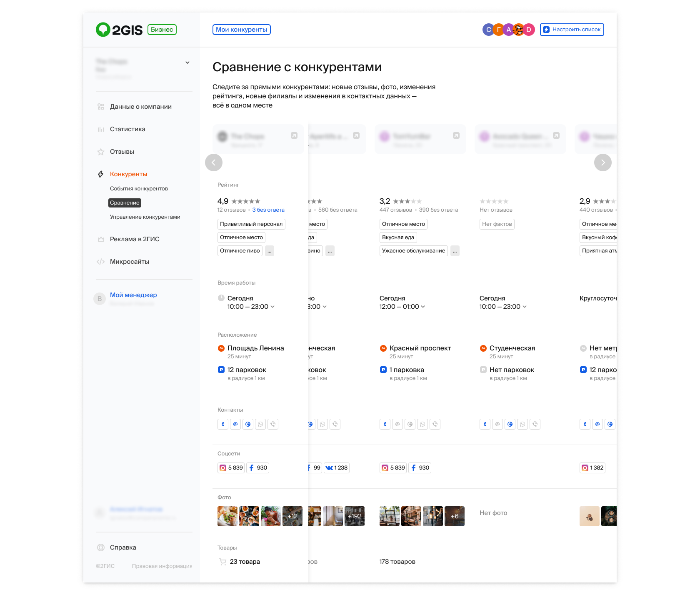Screen dimensions: 700x595
Task: Open Конкуренты section
Action: tap(128, 174)
